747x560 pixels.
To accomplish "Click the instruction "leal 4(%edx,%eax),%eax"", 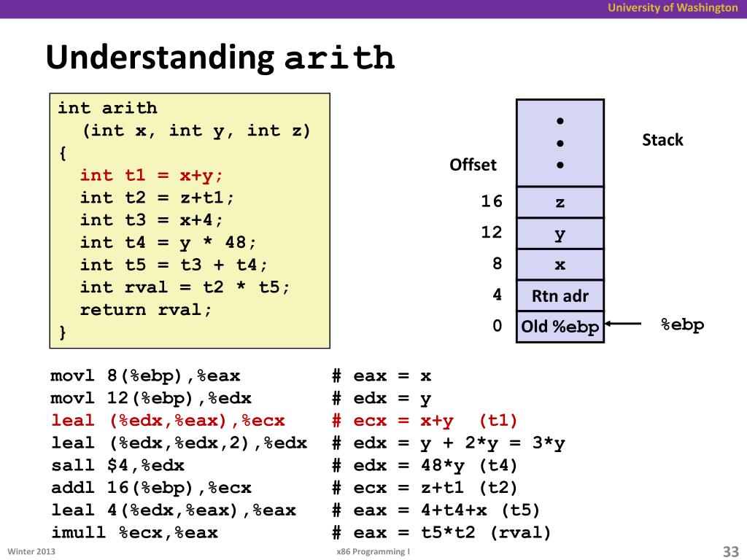I will pos(174,510).
